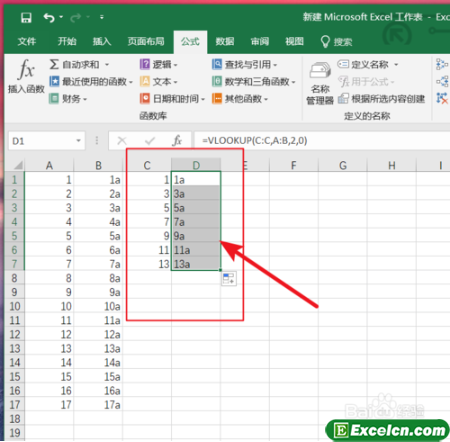Select column G header

coord(343,165)
